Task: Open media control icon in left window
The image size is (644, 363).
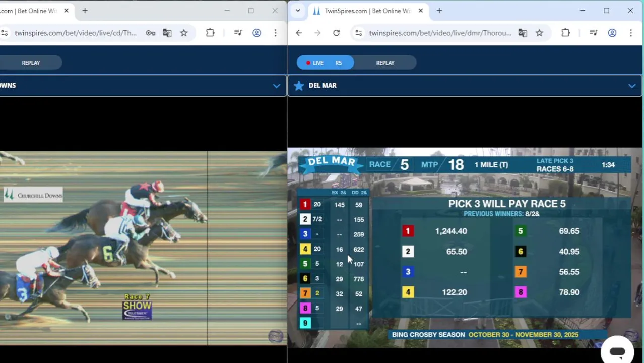Action: pos(238,33)
